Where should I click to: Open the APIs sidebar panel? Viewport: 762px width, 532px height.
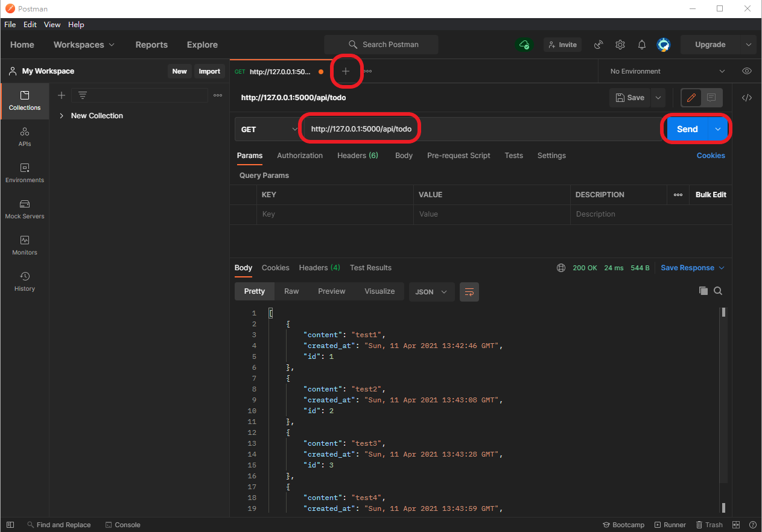click(24, 138)
